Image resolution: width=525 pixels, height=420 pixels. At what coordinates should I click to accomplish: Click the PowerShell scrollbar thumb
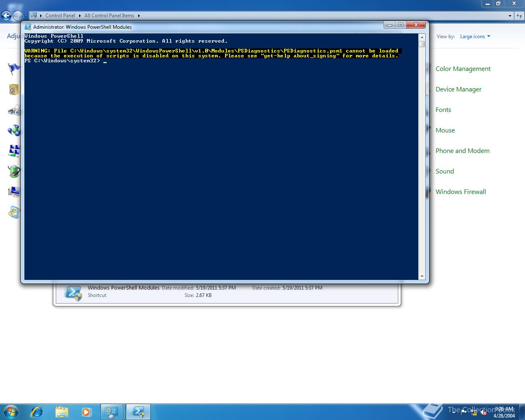point(422,44)
